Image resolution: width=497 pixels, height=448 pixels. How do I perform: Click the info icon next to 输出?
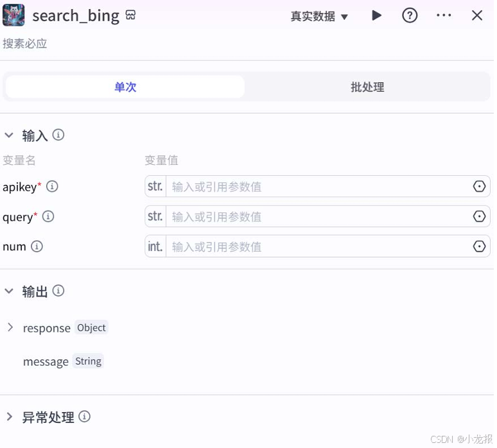click(x=58, y=290)
